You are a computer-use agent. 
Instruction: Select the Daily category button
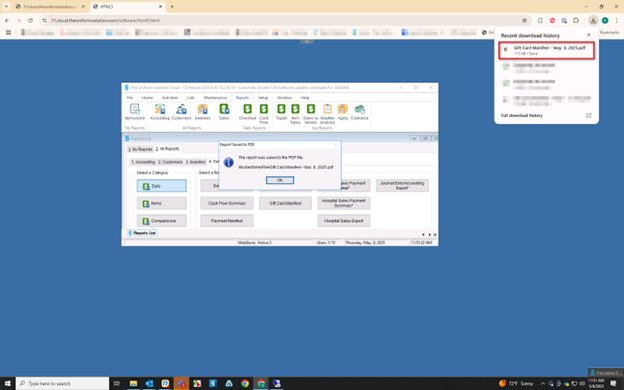pos(162,186)
